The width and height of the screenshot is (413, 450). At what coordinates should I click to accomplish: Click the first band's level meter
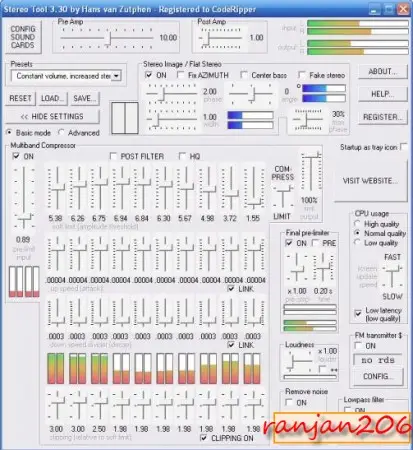56,368
